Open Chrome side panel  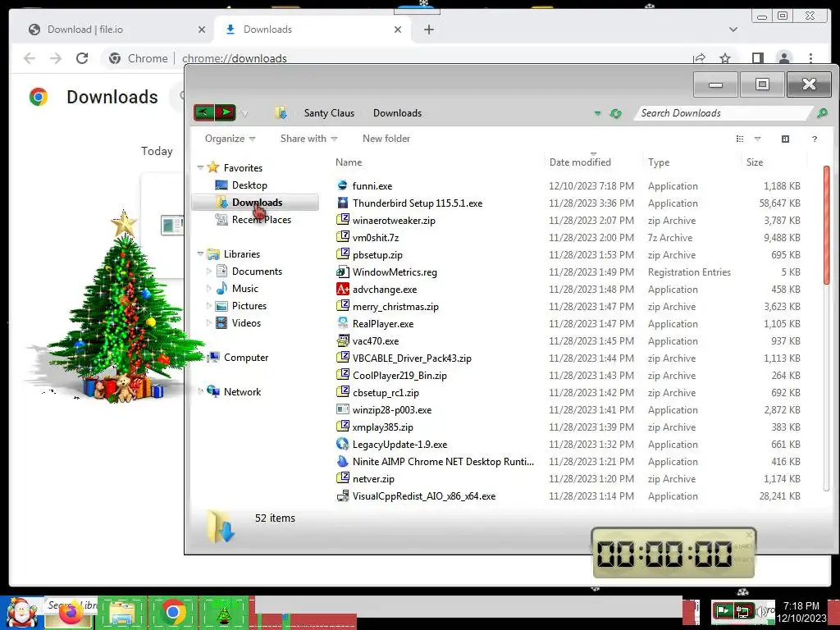coord(757,58)
